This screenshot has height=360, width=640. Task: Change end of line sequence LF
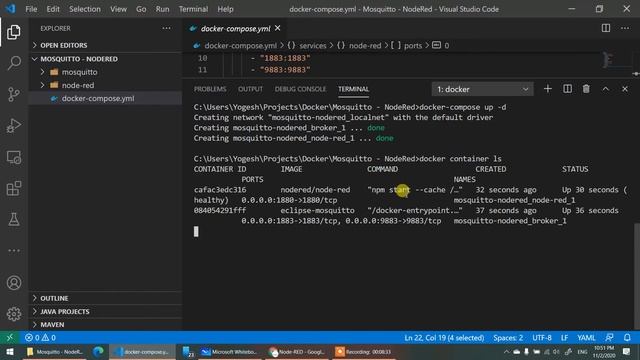564,338
